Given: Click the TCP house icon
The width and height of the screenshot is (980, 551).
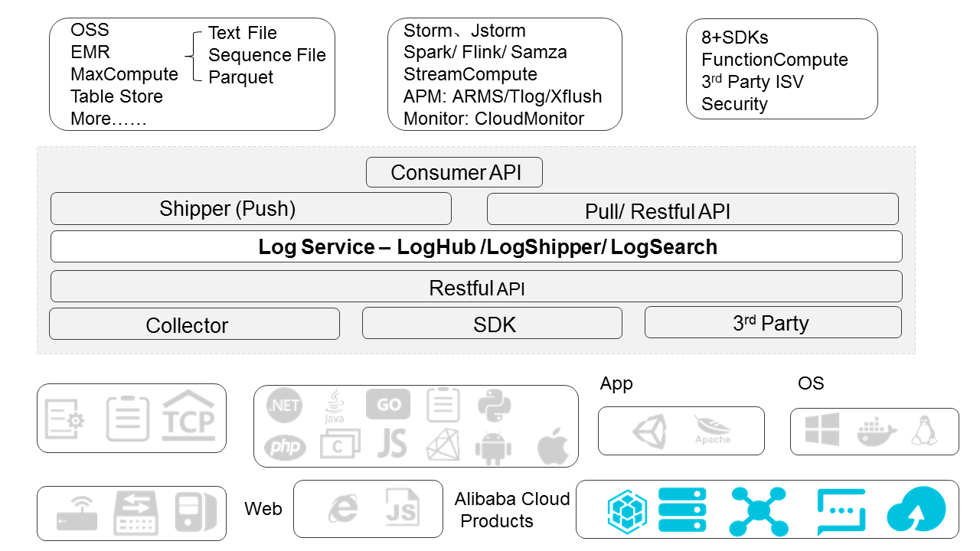Looking at the screenshot, I should pyautogui.click(x=189, y=417).
